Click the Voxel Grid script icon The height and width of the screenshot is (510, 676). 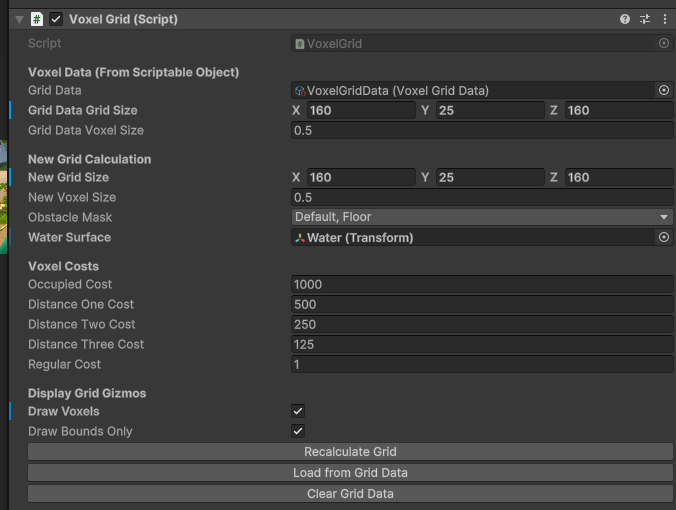(37, 19)
